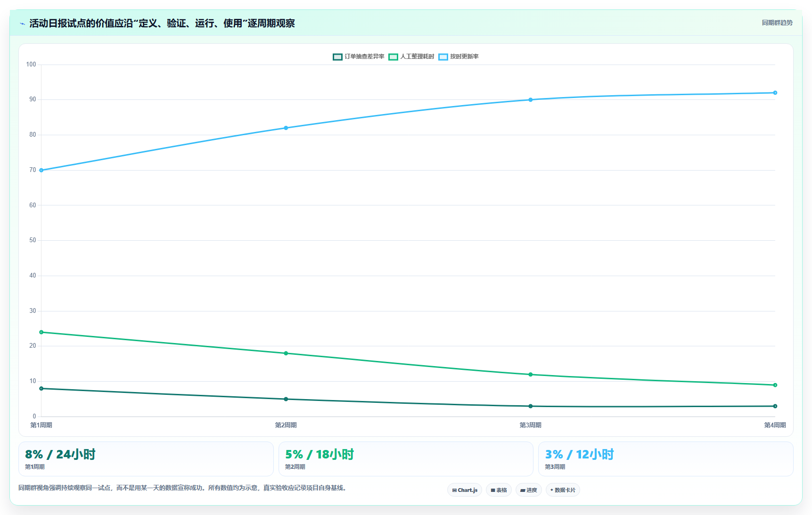Click 订单抽查差异率 data point at 第1周期 (8)

click(x=41, y=389)
